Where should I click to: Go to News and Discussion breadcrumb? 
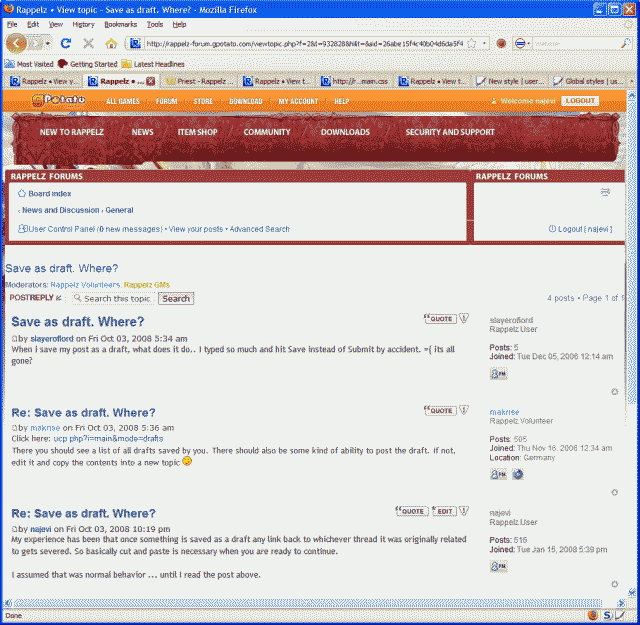(x=60, y=210)
